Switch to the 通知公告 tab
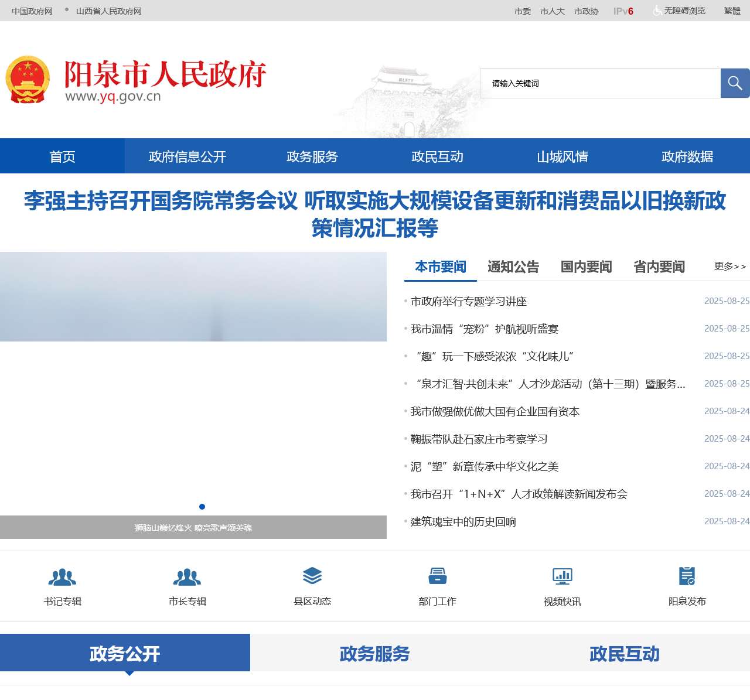The width and height of the screenshot is (750, 700). tap(513, 267)
